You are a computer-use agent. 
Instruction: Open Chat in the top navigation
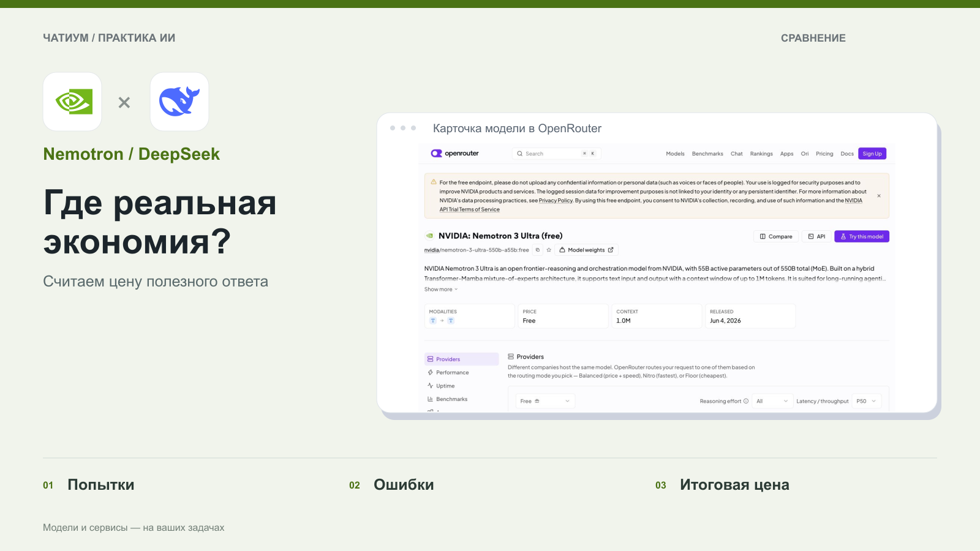pos(737,154)
